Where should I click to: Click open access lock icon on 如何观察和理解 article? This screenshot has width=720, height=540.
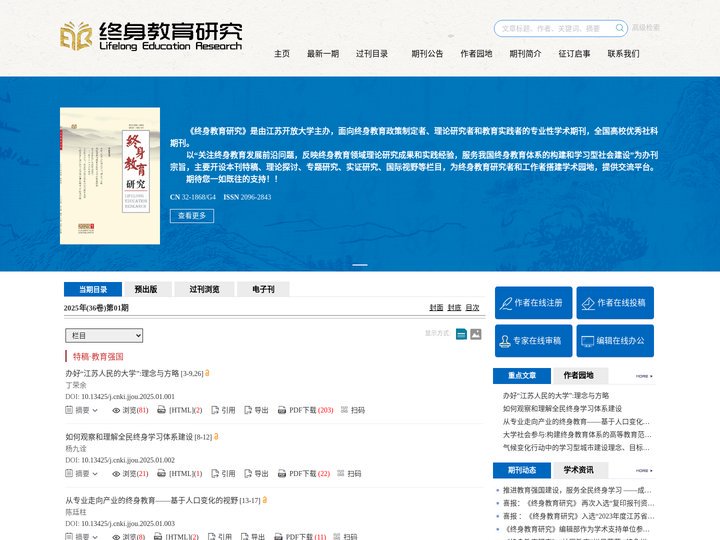point(216,436)
